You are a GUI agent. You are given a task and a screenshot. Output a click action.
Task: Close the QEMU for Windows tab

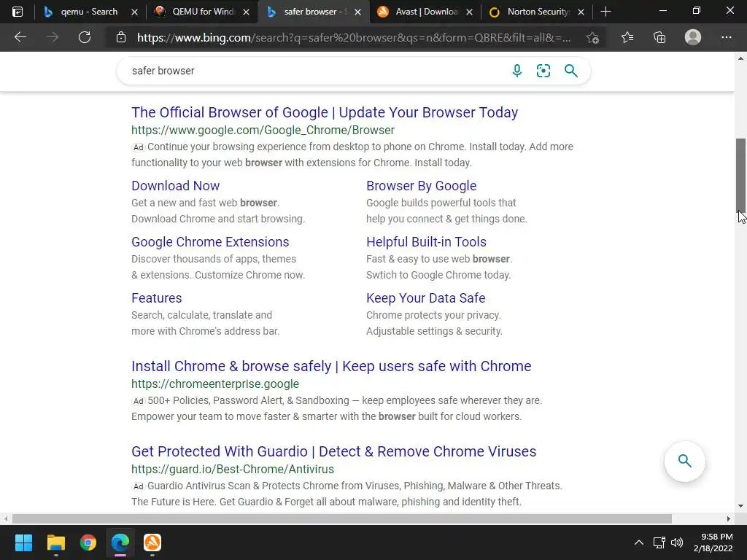246,12
